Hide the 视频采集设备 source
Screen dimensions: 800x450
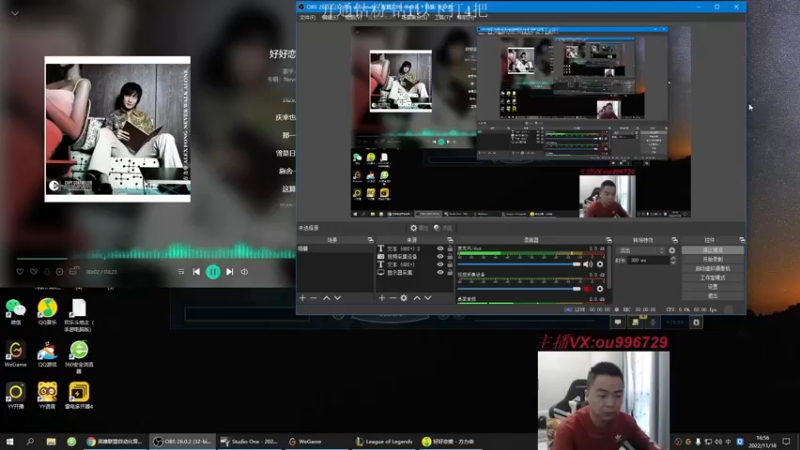point(440,257)
